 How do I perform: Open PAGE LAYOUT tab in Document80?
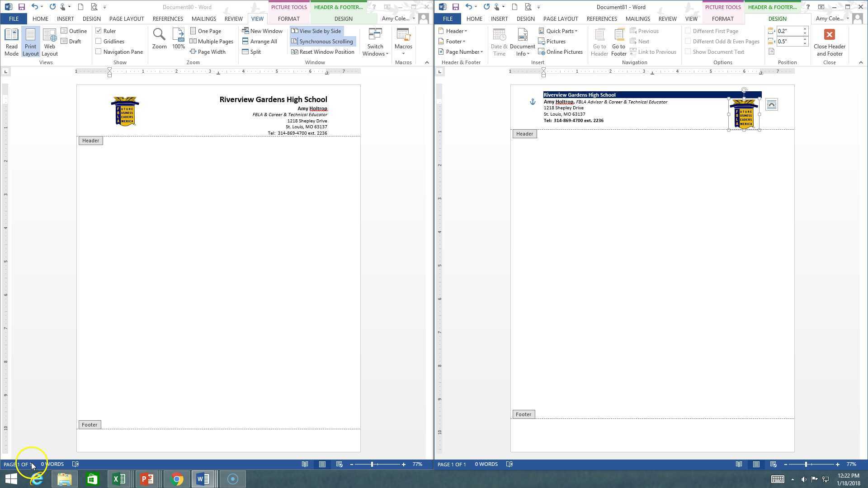coord(127,19)
